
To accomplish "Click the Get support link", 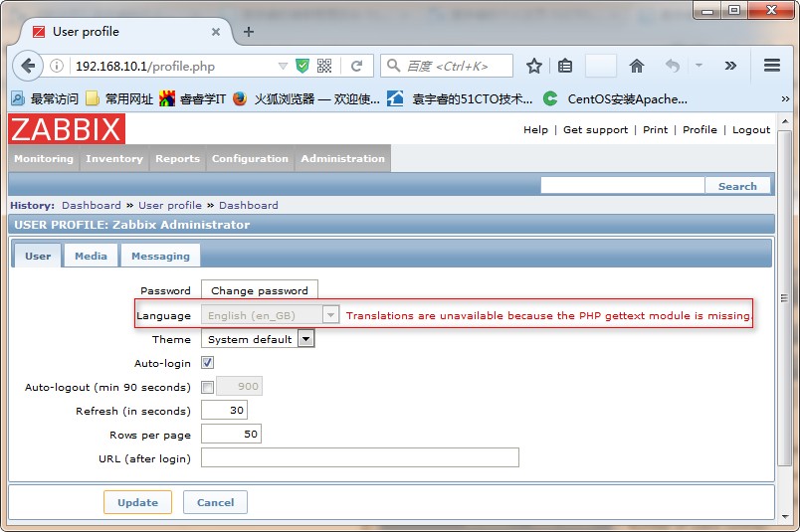I will click(595, 129).
